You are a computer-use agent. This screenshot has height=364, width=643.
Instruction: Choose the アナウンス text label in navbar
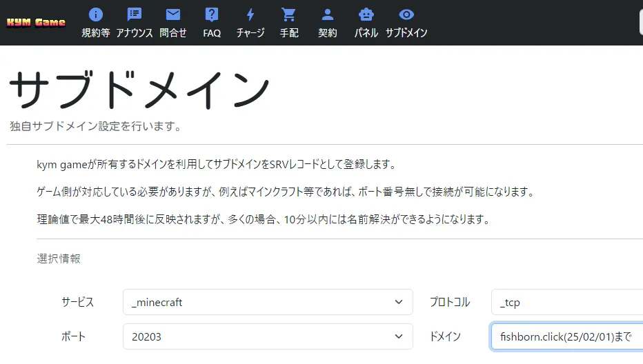[135, 33]
